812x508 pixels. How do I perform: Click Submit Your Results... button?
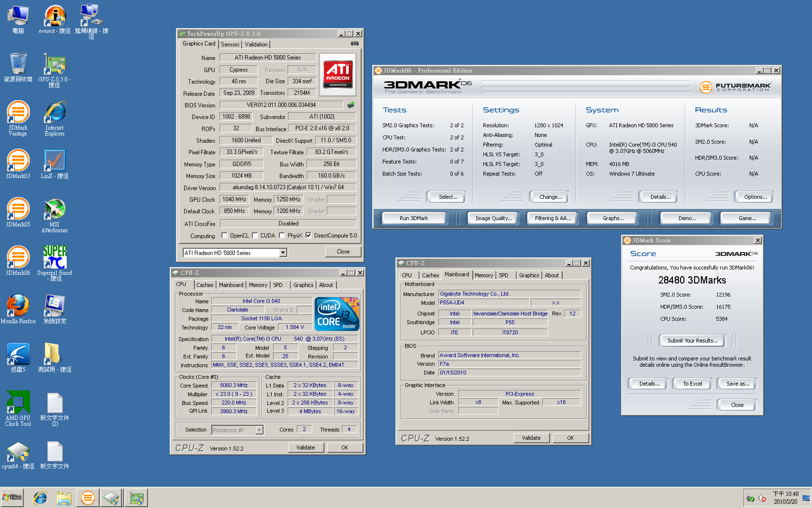tap(692, 341)
